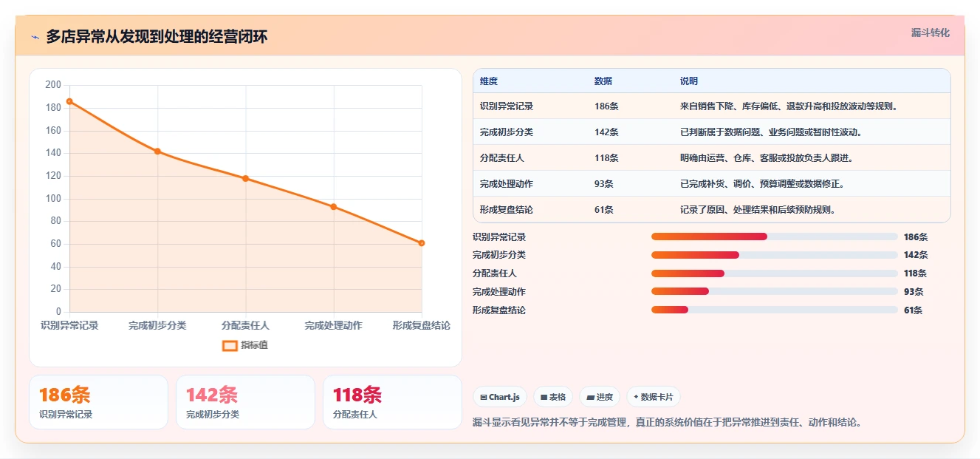Image resolution: width=980 pixels, height=459 pixels.
Task: Click the lightning icon beside the page title
Action: pyautogui.click(x=35, y=37)
